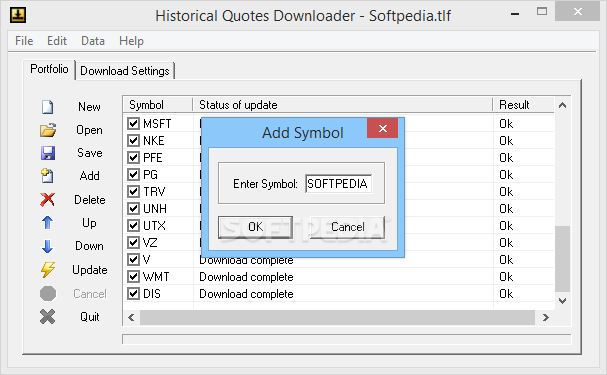Click the Result column header
Screen dimensions: 607x375
pyautogui.click(x=523, y=105)
